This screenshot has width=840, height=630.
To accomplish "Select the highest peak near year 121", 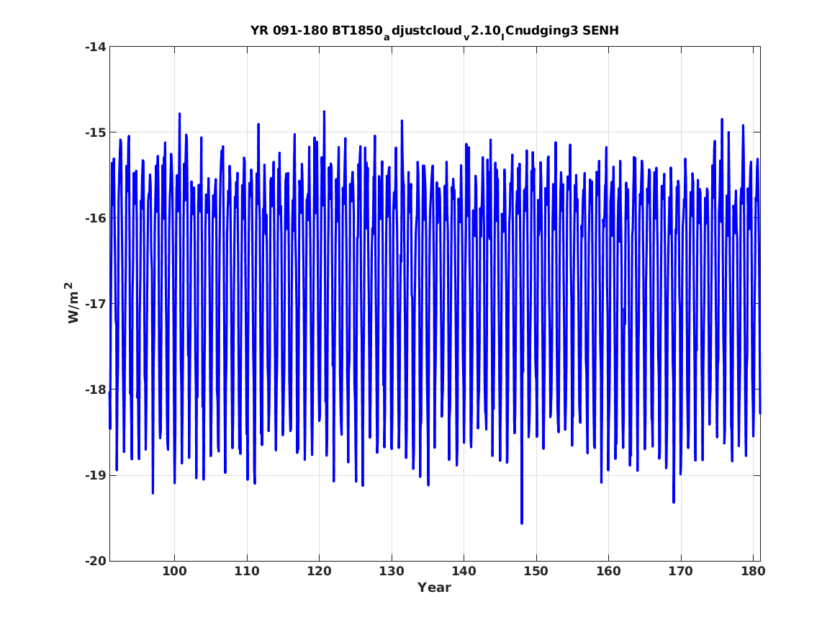I will point(324,112).
